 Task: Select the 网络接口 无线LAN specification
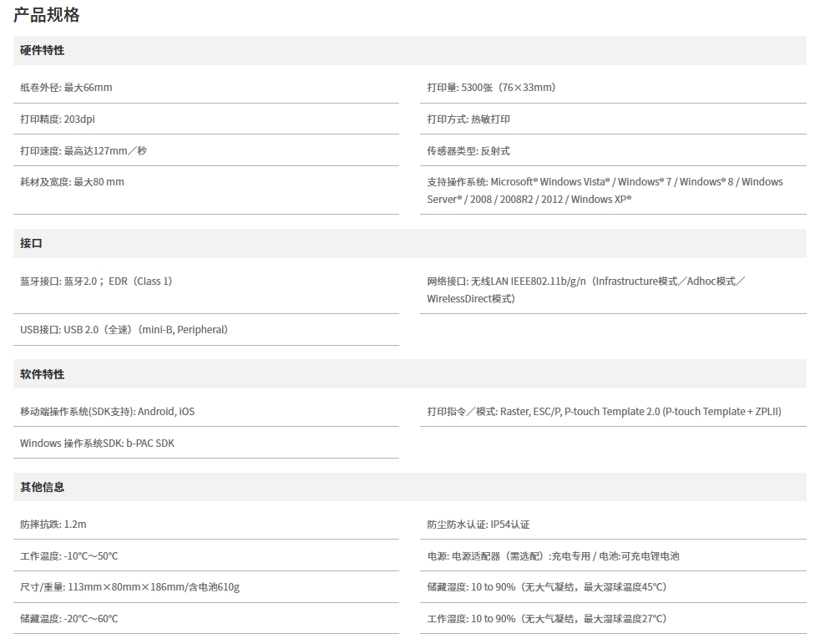(585, 290)
